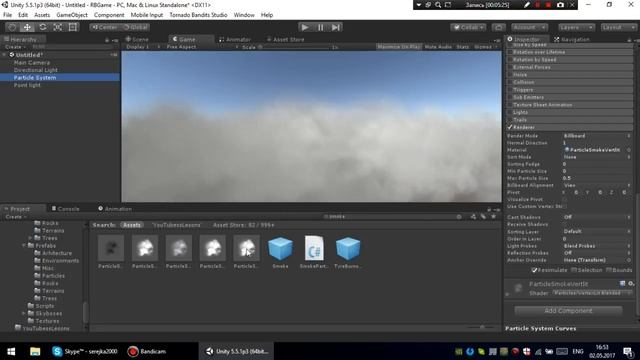Image resolution: width=640 pixels, height=360 pixels.
Task: Open Windows Start menu
Action: pyautogui.click(x=11, y=351)
